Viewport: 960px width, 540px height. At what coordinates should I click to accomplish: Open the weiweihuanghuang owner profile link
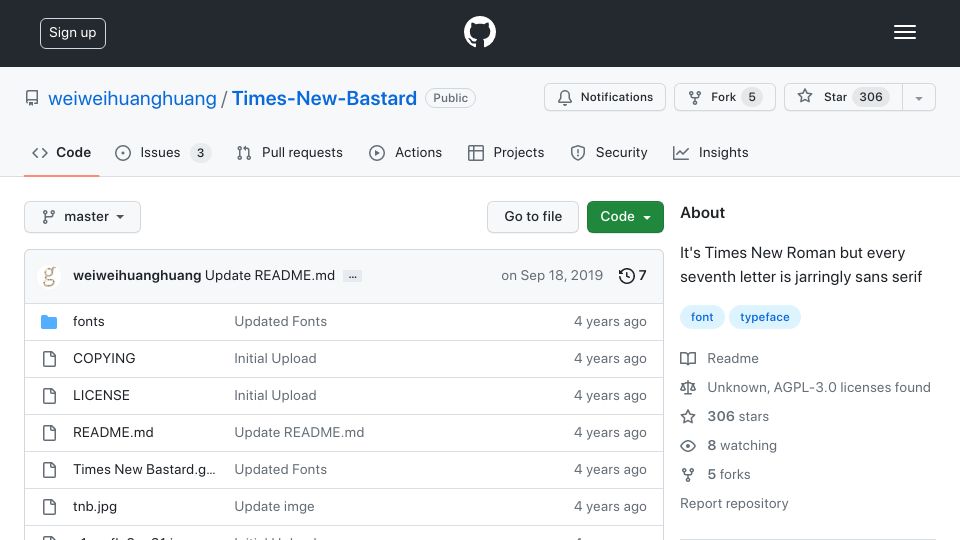(132, 98)
